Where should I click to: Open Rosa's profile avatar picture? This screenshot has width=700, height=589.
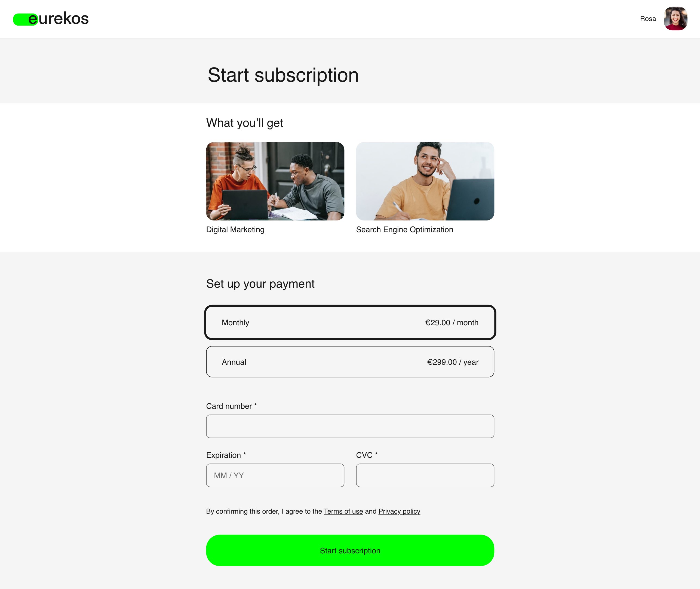coord(675,19)
